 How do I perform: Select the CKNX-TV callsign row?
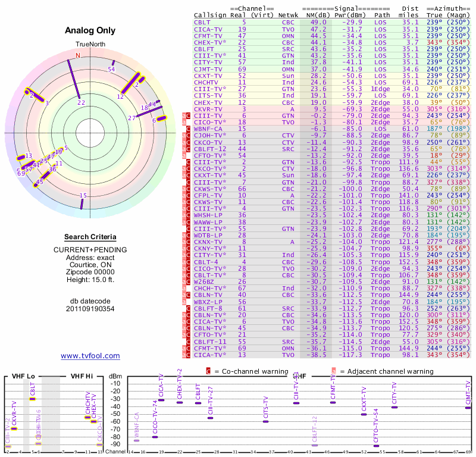(x=208, y=242)
